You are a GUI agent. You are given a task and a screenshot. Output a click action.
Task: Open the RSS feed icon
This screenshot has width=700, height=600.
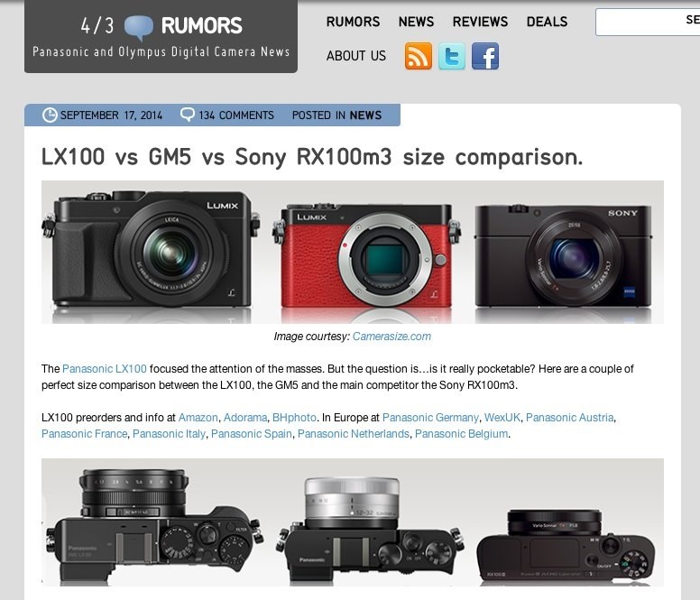tap(419, 56)
